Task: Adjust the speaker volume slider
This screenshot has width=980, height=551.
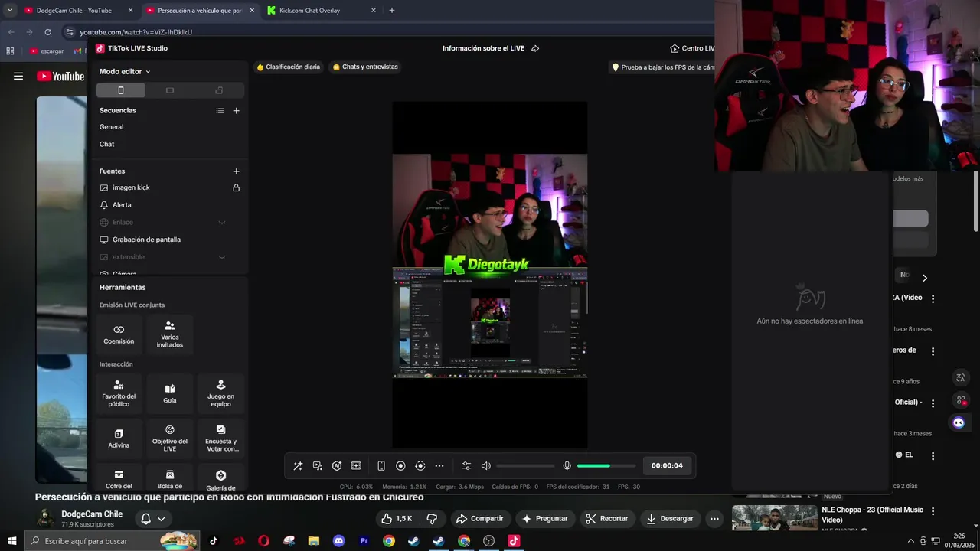Action: (x=525, y=465)
